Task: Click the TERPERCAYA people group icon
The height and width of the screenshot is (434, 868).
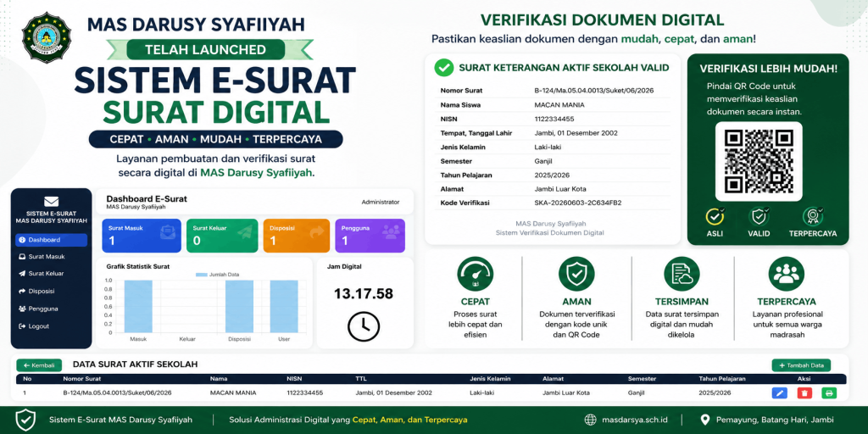Action: (786, 274)
